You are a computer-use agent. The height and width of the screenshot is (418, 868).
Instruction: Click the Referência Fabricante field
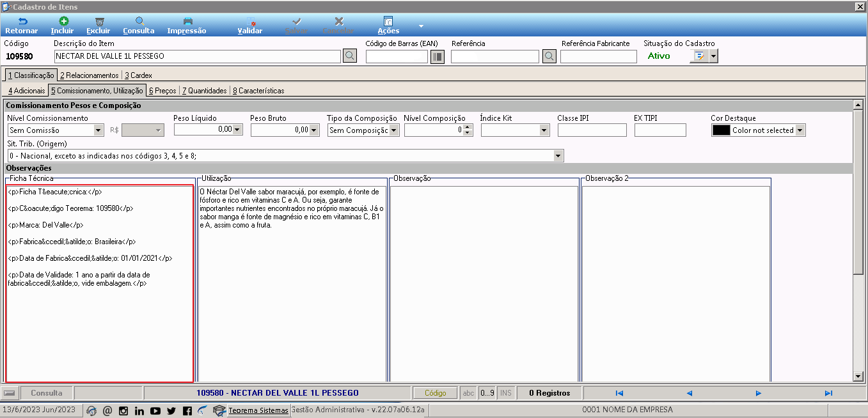[599, 57]
